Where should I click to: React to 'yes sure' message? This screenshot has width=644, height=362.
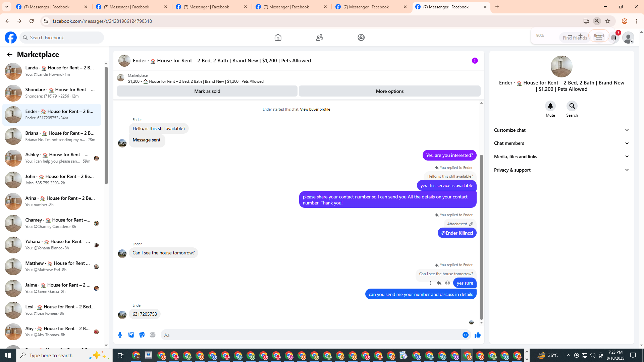click(447, 283)
